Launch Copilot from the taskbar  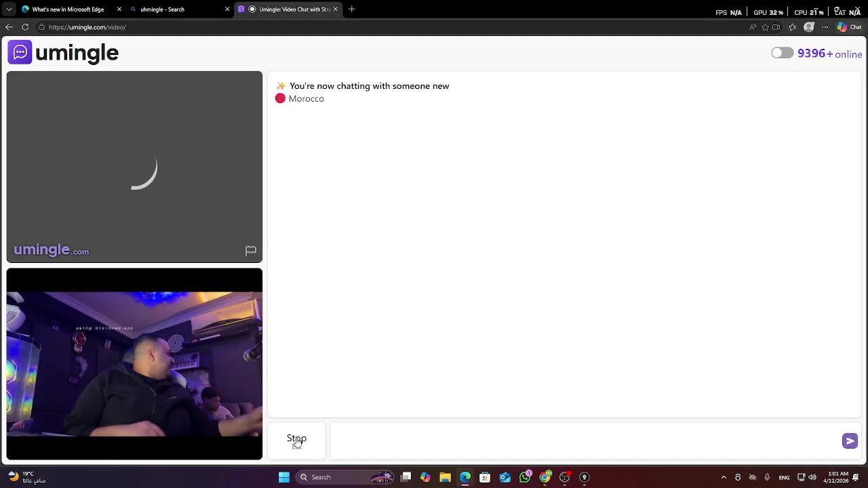pos(425,477)
